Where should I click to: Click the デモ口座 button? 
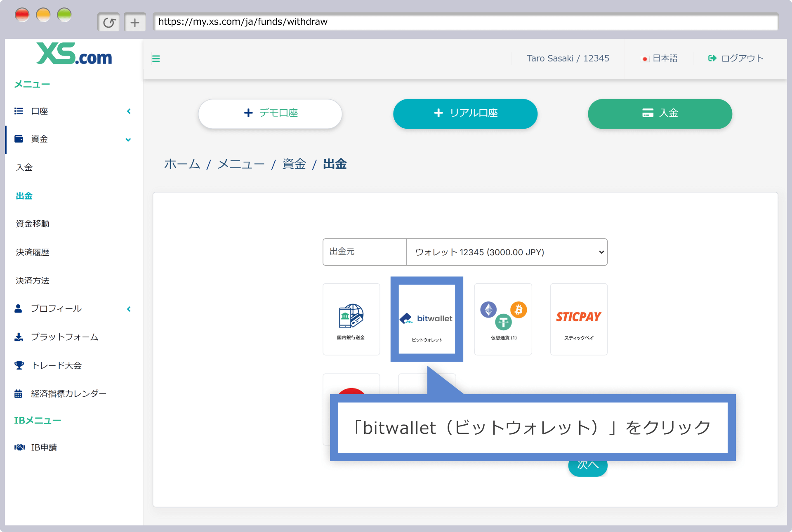pos(270,113)
